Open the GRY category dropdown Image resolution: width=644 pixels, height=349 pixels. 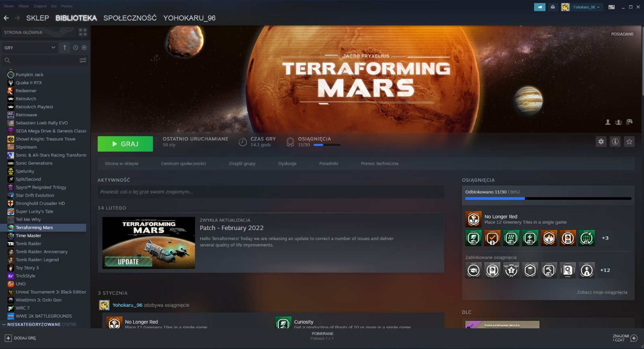pyautogui.click(x=29, y=47)
